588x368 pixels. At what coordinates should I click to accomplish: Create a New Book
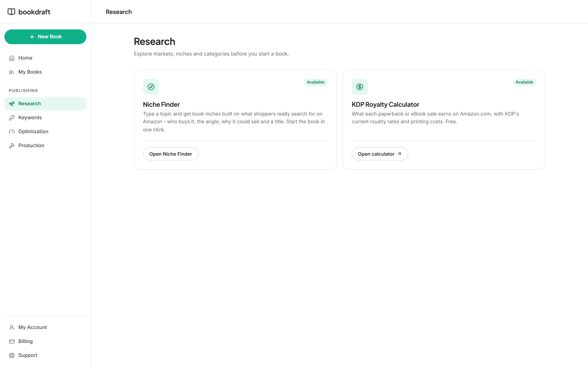coord(45,37)
